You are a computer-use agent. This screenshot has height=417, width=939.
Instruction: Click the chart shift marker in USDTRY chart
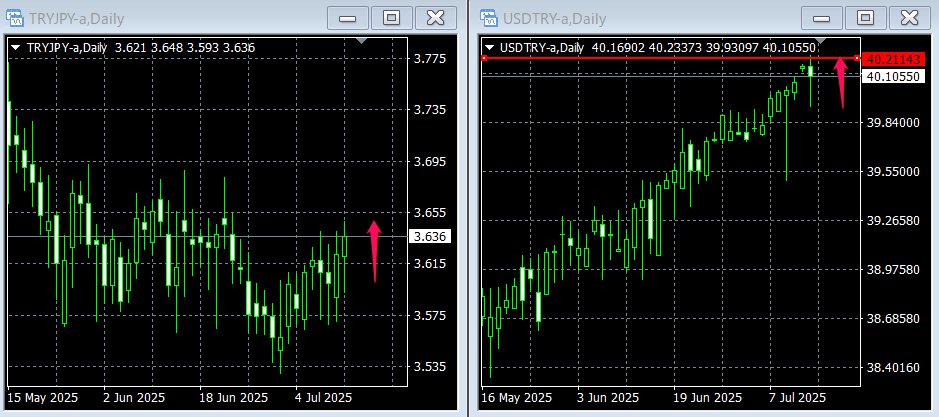pyautogui.click(x=822, y=41)
